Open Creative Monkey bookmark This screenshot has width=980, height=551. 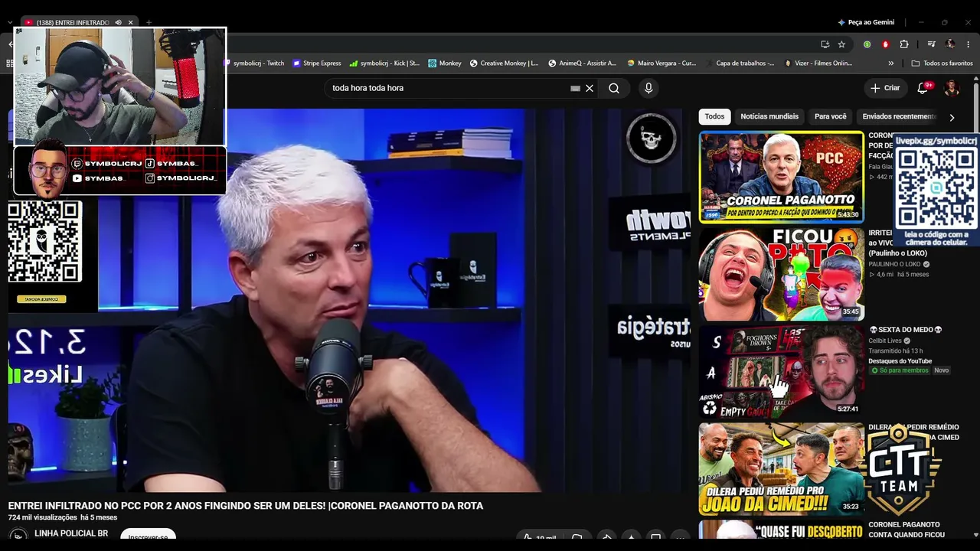pos(505,64)
